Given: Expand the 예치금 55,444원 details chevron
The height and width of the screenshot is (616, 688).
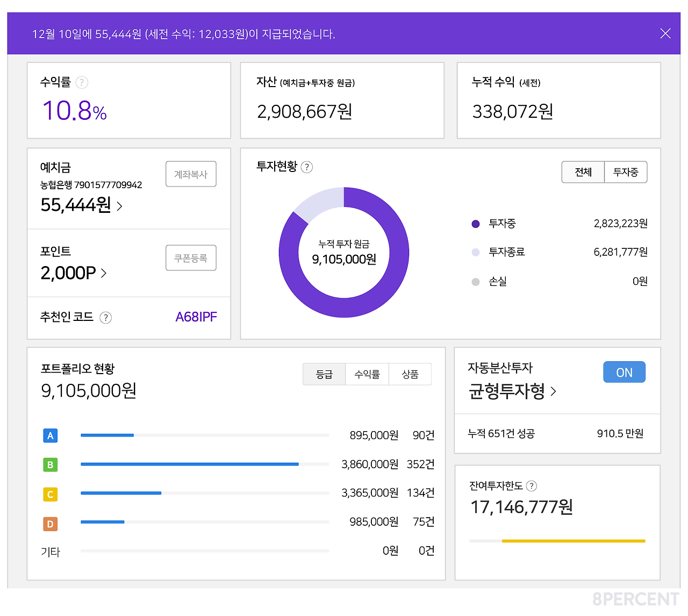Looking at the screenshot, I should pyautogui.click(x=119, y=206).
